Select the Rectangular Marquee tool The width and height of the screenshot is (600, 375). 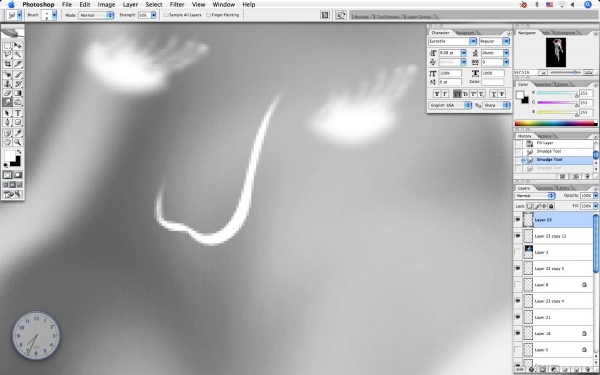[7, 46]
